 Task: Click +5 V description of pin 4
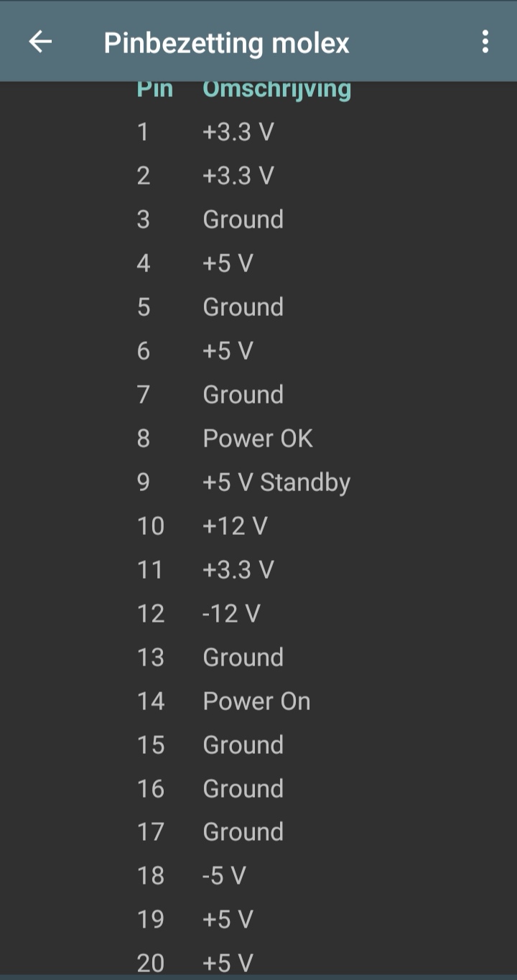(228, 263)
